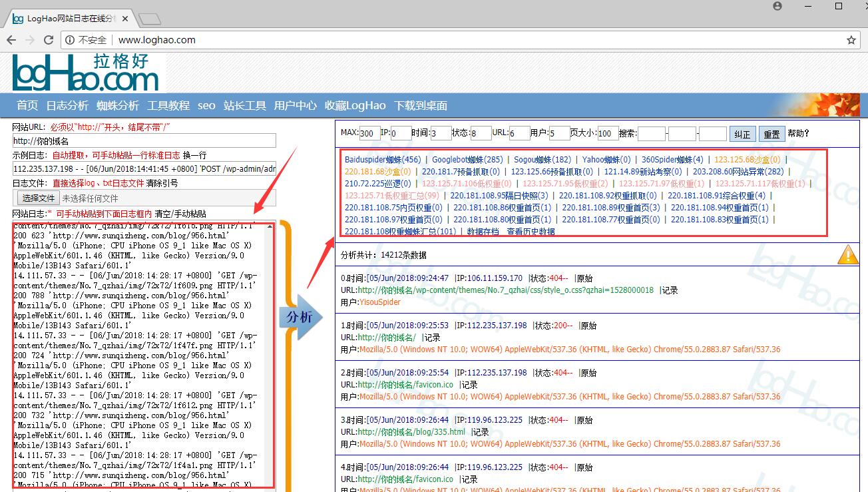The height and width of the screenshot is (492, 868).
Task: Click the 选择文件 button
Action: 38,198
